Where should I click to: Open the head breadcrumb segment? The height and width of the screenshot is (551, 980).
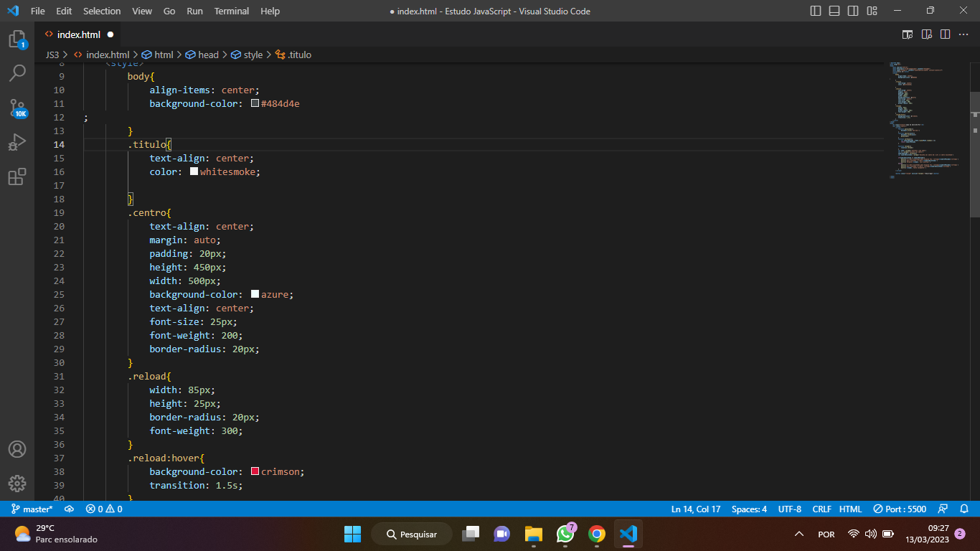click(202, 55)
